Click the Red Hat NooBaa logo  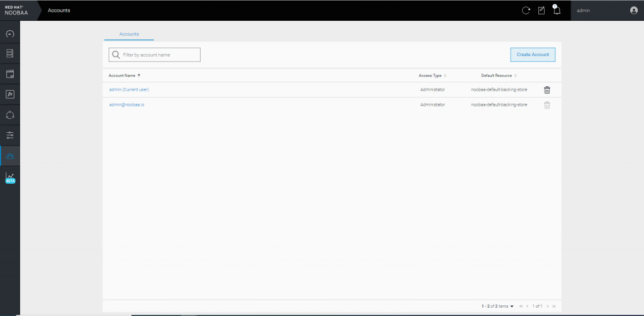pos(17,10)
